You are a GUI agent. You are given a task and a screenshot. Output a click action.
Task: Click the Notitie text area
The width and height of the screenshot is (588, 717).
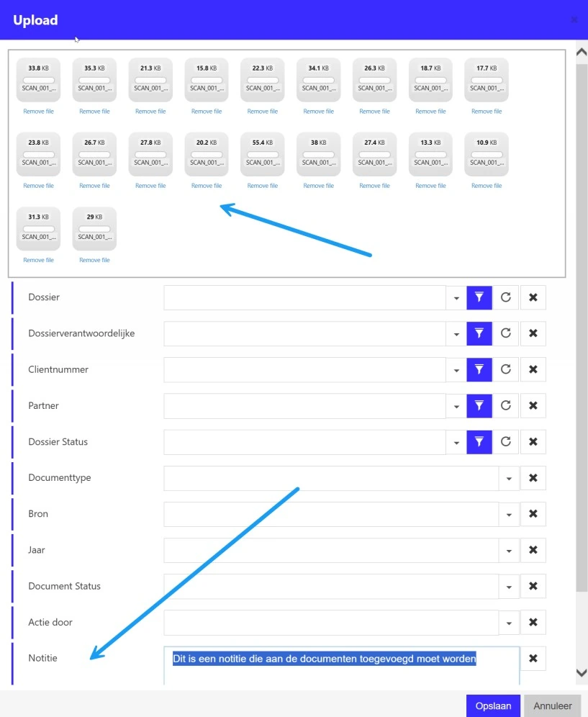click(342, 665)
